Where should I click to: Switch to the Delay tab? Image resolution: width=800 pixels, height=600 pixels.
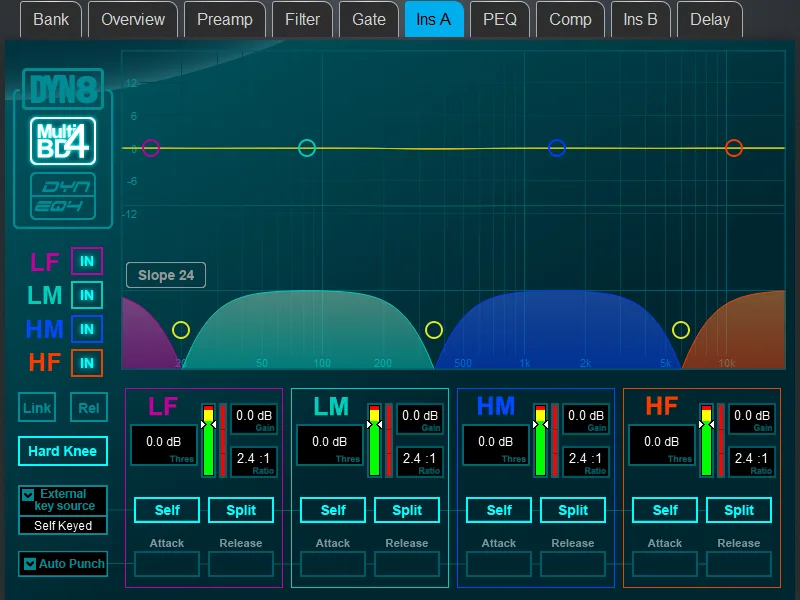point(710,19)
